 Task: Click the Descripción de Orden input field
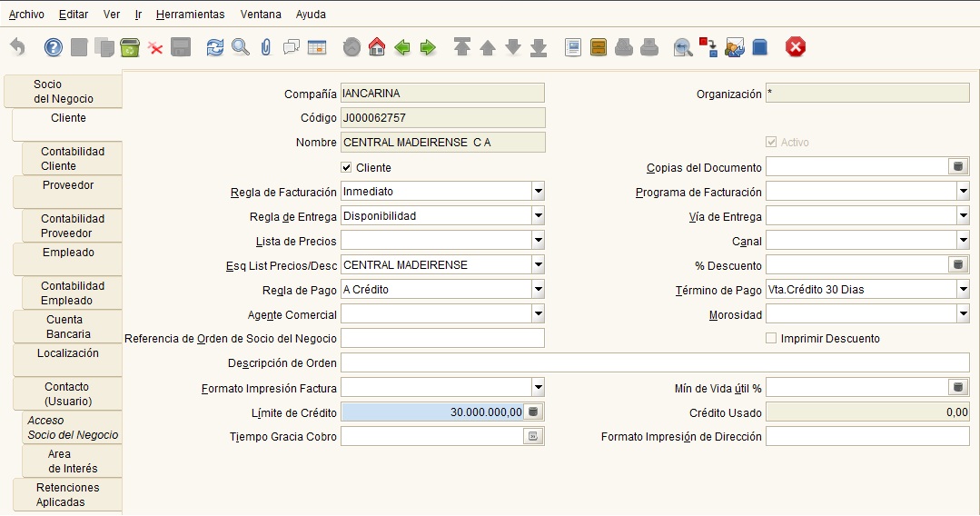click(x=655, y=362)
